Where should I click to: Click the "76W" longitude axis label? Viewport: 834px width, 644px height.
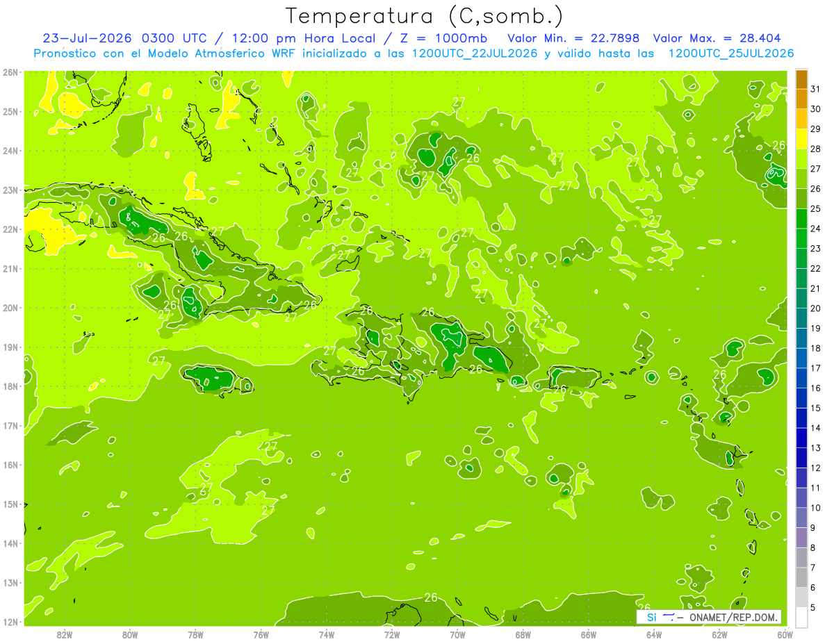coord(261,635)
